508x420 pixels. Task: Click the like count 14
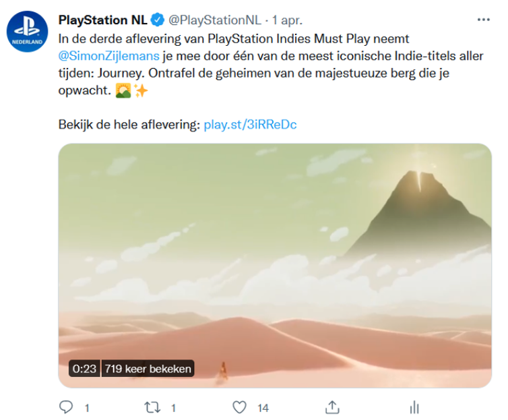[263, 408]
